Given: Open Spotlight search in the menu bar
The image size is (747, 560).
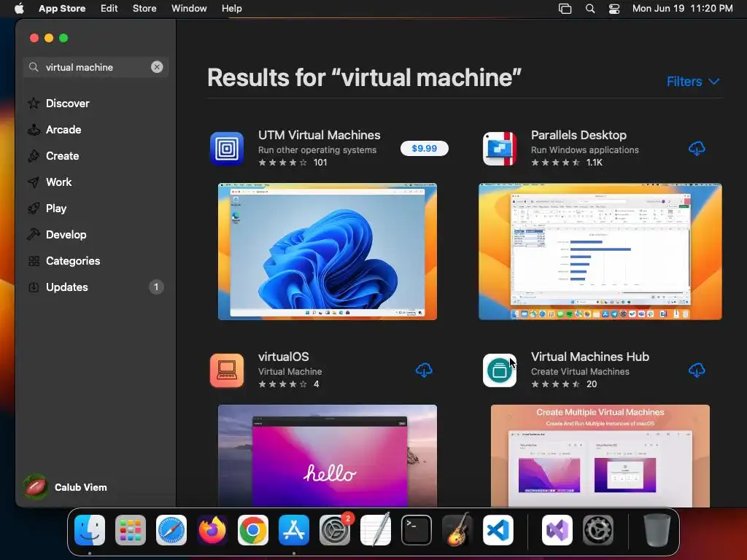Looking at the screenshot, I should point(589,9).
